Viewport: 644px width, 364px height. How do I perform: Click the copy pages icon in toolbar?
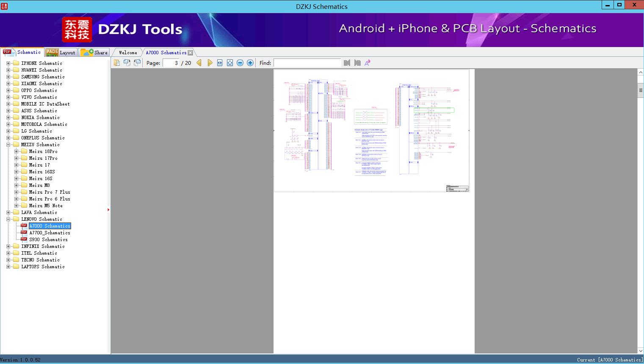tap(116, 63)
